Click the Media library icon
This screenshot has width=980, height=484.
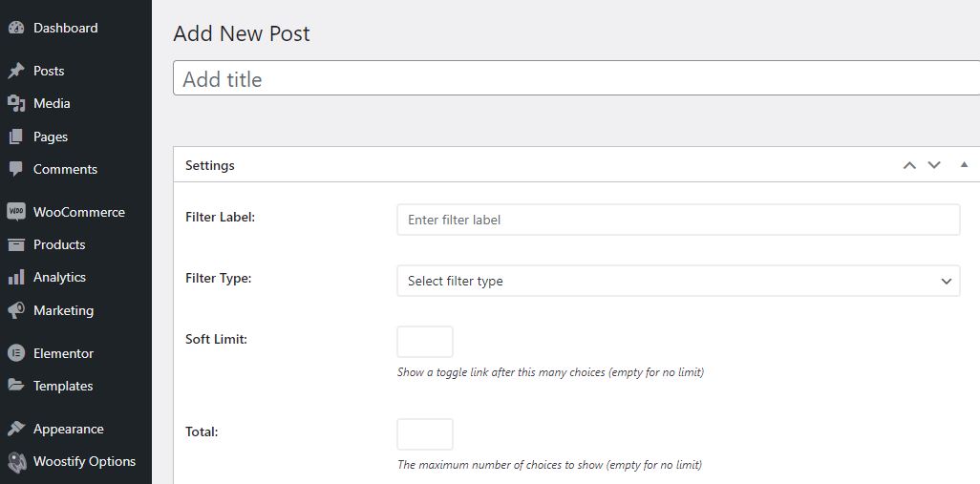tap(16, 103)
